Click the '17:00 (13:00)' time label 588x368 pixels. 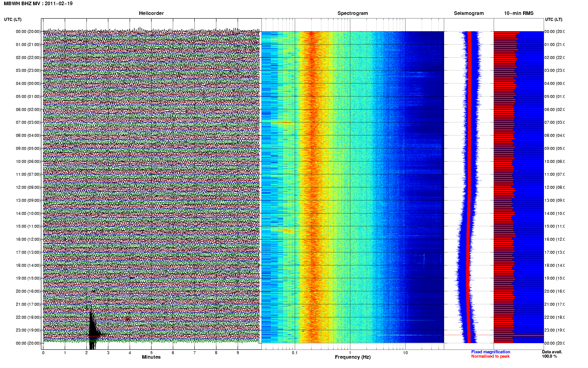tap(28, 252)
